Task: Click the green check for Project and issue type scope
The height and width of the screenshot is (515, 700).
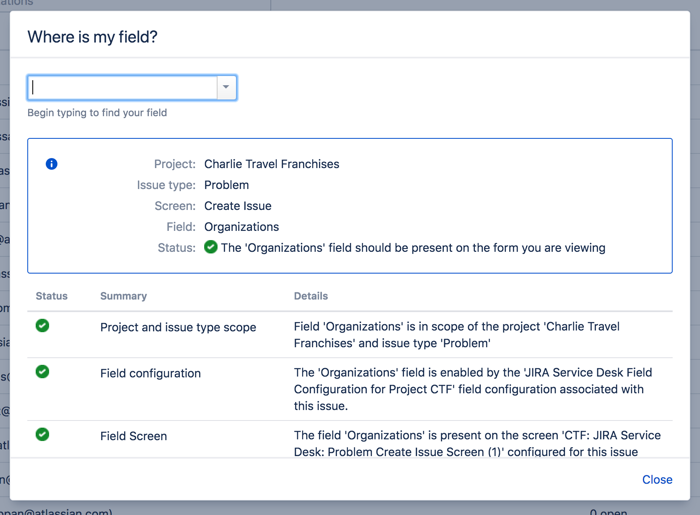Action: point(42,326)
